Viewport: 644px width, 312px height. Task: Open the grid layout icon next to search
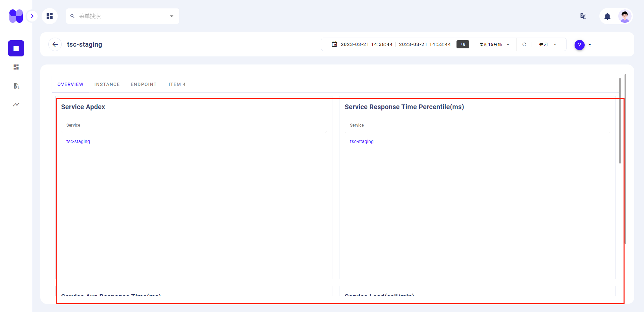click(x=50, y=16)
